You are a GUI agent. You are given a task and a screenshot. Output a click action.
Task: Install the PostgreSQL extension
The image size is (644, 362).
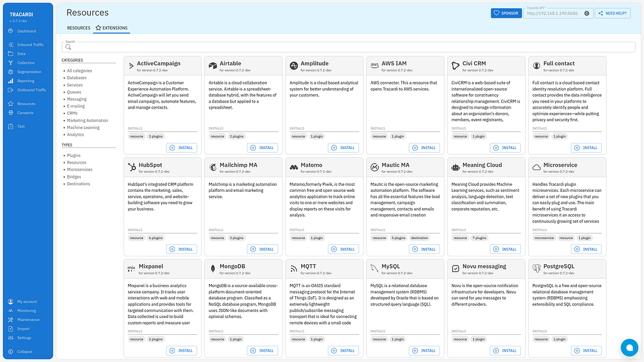pyautogui.click(x=586, y=351)
